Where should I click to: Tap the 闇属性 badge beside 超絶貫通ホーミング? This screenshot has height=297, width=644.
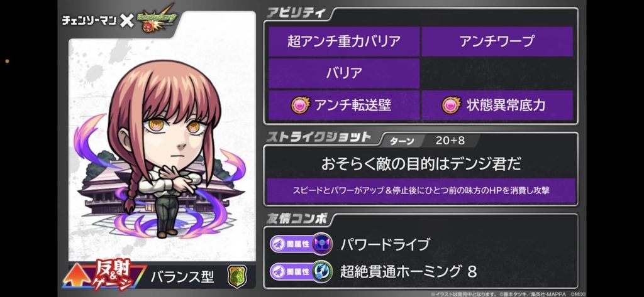(x=291, y=271)
